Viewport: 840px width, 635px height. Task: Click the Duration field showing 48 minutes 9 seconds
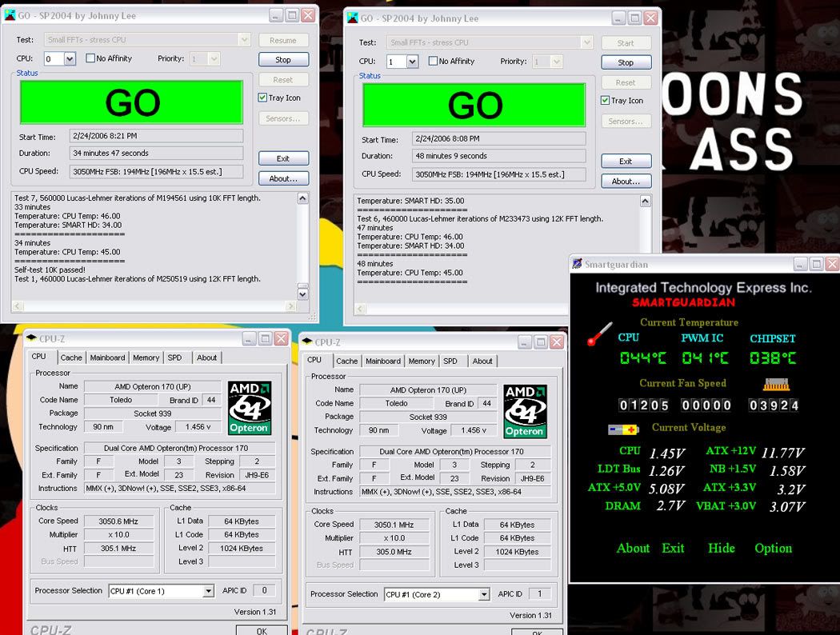click(x=498, y=156)
